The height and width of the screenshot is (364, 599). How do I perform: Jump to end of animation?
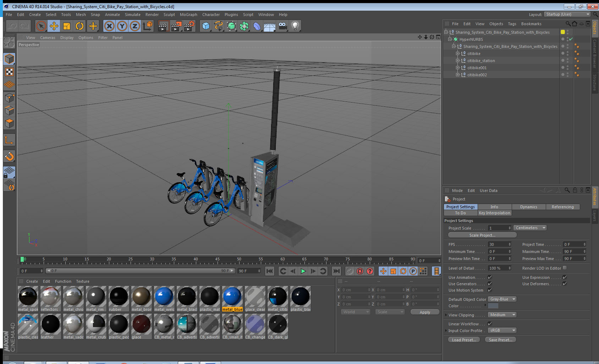click(336, 271)
